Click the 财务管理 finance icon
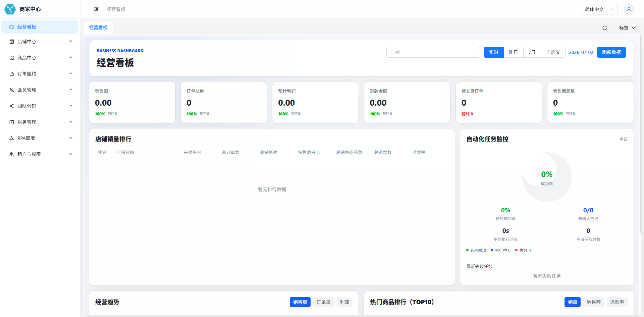The width and height of the screenshot is (644, 317). pos(12,122)
